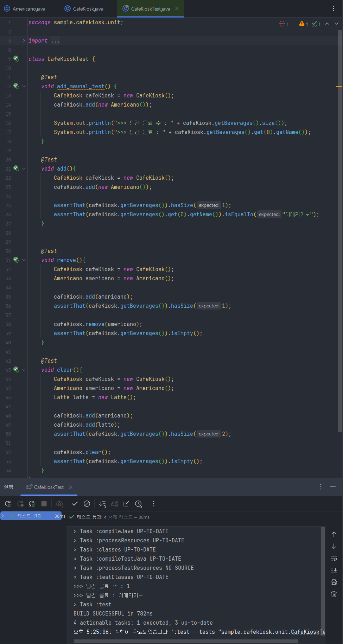
Task: Click the folded import ellipsis
Action: point(55,41)
